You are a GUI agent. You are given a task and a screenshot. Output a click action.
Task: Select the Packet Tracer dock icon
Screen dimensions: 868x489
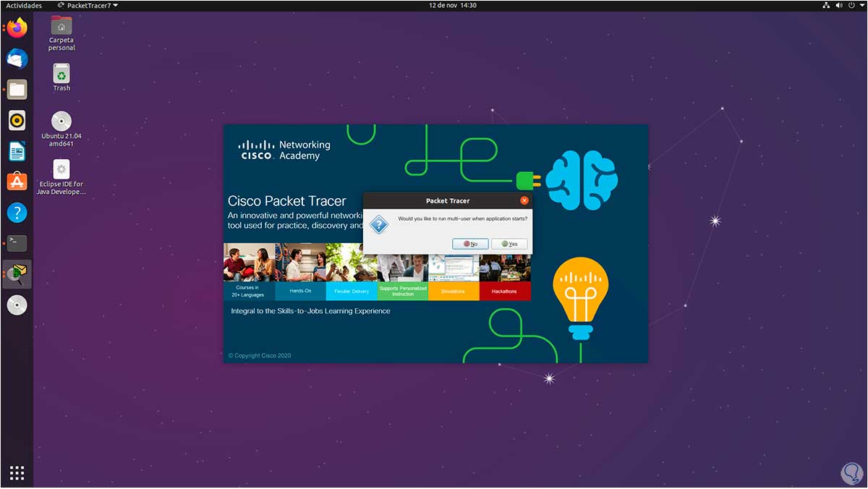(x=17, y=274)
